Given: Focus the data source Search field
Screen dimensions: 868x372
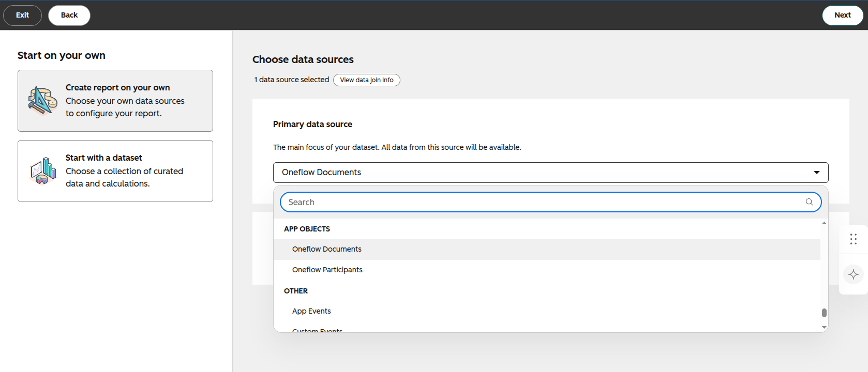Looking at the screenshot, I should pyautogui.click(x=550, y=202).
